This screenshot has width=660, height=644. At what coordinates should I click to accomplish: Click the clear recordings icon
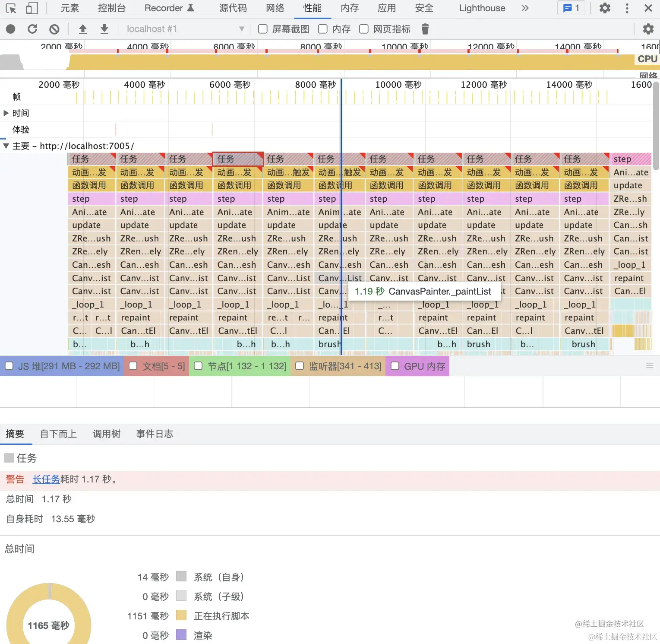coord(54,29)
